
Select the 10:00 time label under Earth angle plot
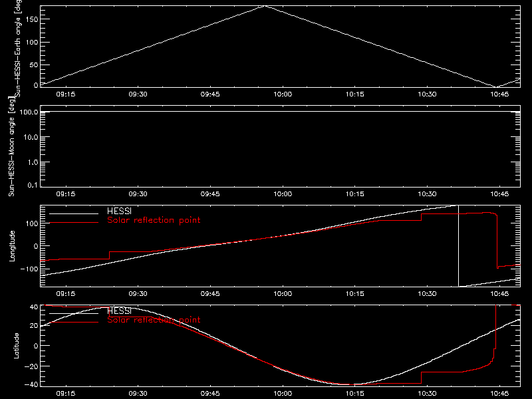coord(283,94)
